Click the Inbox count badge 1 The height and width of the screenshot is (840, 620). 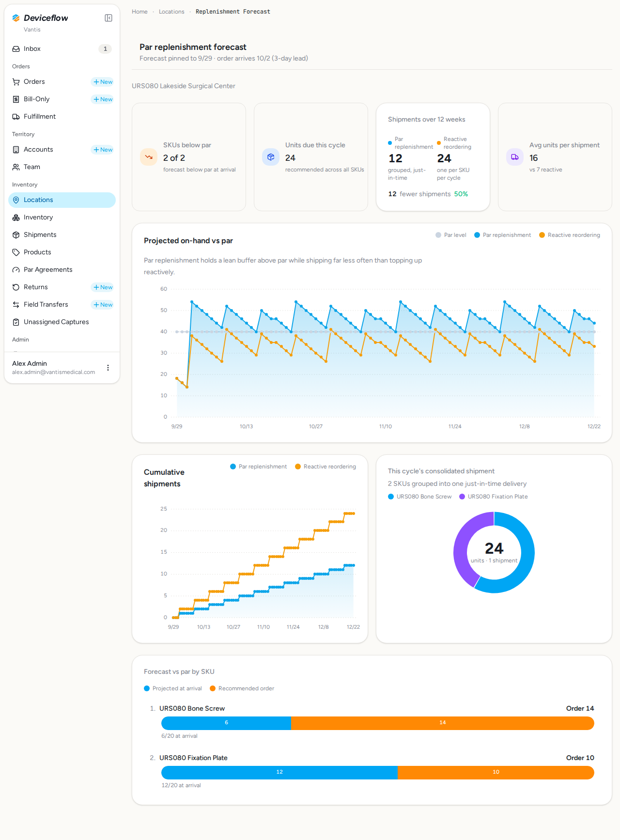[x=105, y=49]
